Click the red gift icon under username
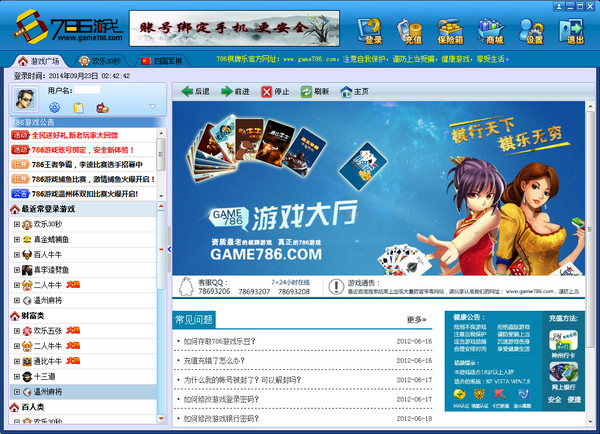 (x=102, y=108)
